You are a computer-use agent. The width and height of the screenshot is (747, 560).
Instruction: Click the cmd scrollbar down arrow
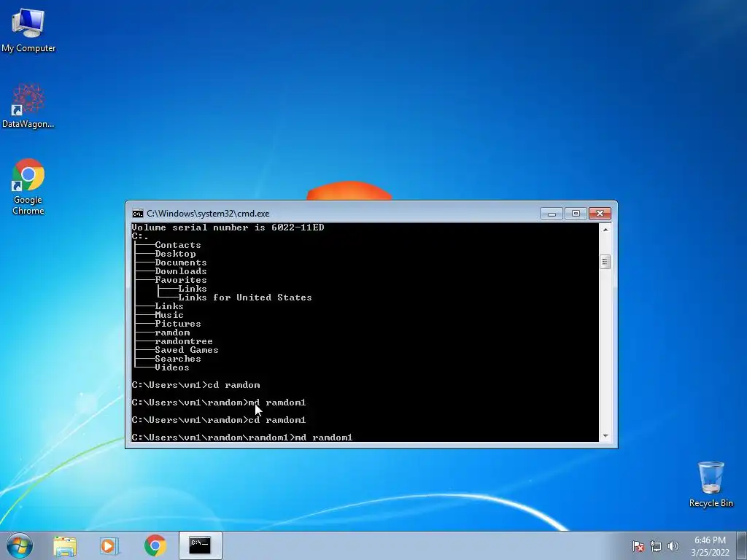(605, 436)
